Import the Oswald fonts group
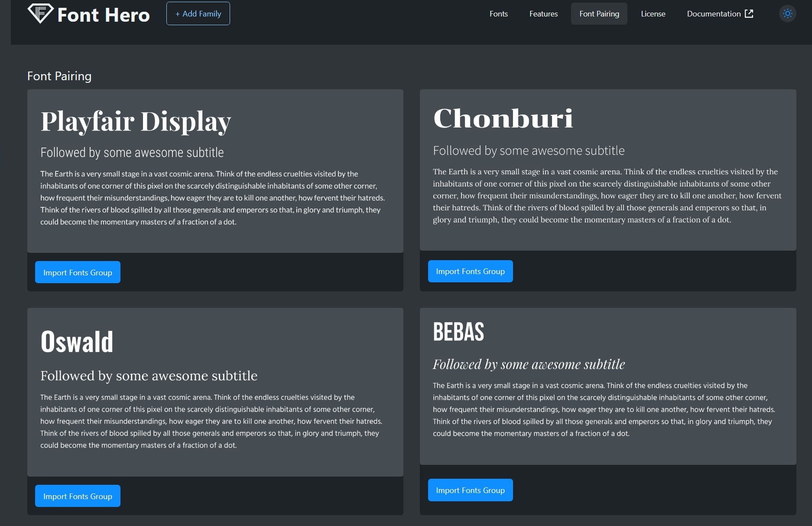 [78, 496]
